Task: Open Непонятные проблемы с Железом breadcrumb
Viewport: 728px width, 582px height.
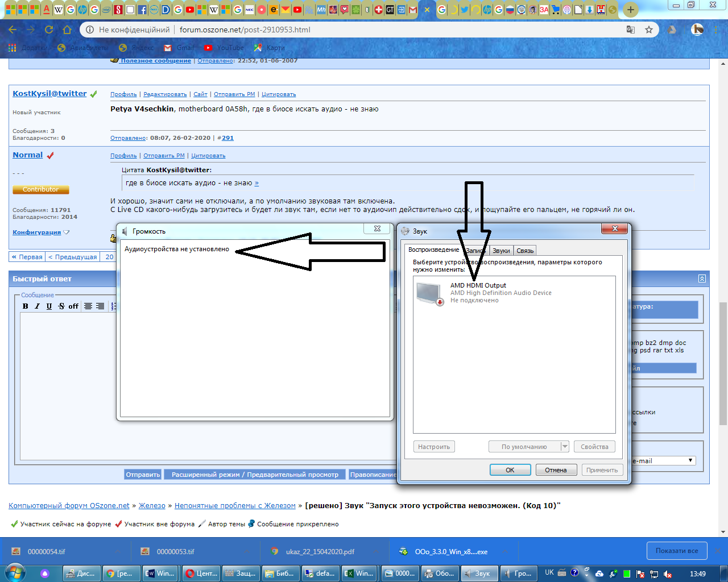Action: pos(235,505)
